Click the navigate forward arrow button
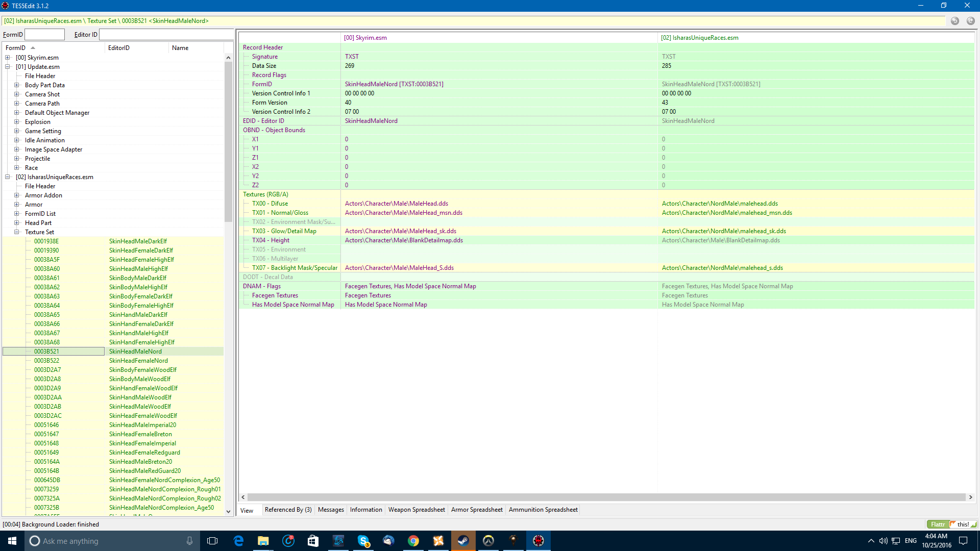The width and height of the screenshot is (980, 551). (970, 21)
